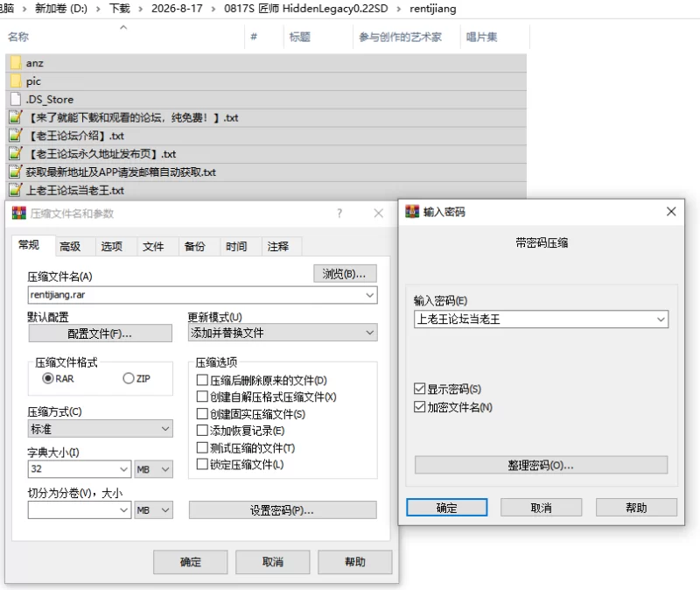Click icon of 获取最新地址及APP请发邮箱自动获取.txt
700x590 pixels.
[x=16, y=172]
